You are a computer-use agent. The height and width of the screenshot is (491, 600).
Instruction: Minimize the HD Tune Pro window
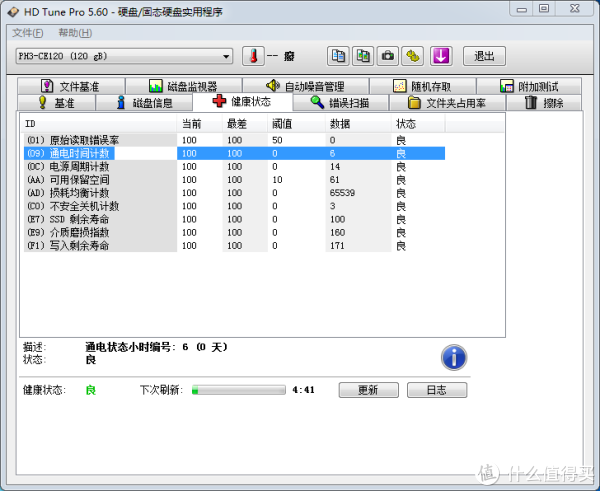pos(522,9)
